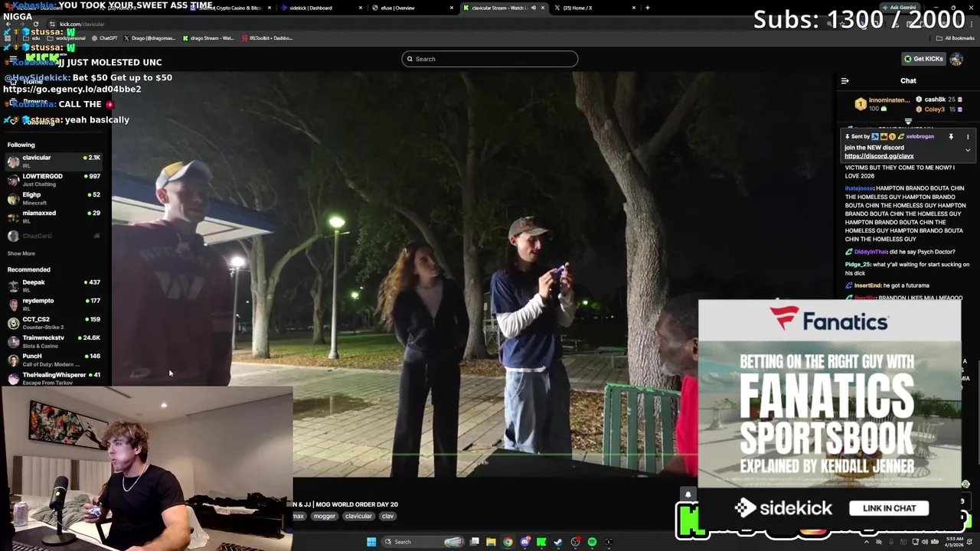
Task: Click the clavicular stream tag
Action: pos(358,517)
